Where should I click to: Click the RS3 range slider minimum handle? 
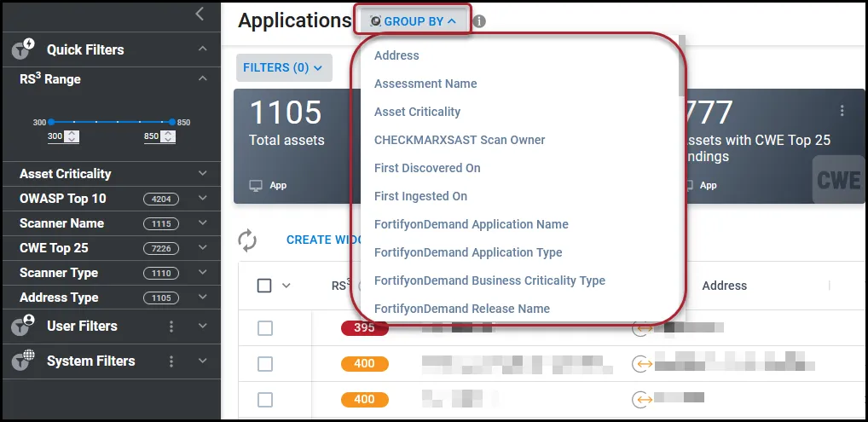pos(51,122)
